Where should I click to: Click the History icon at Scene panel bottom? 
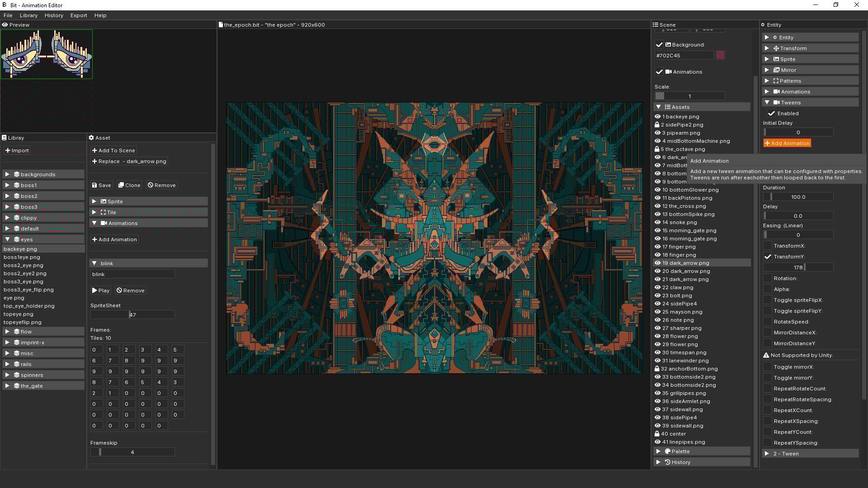(x=668, y=462)
